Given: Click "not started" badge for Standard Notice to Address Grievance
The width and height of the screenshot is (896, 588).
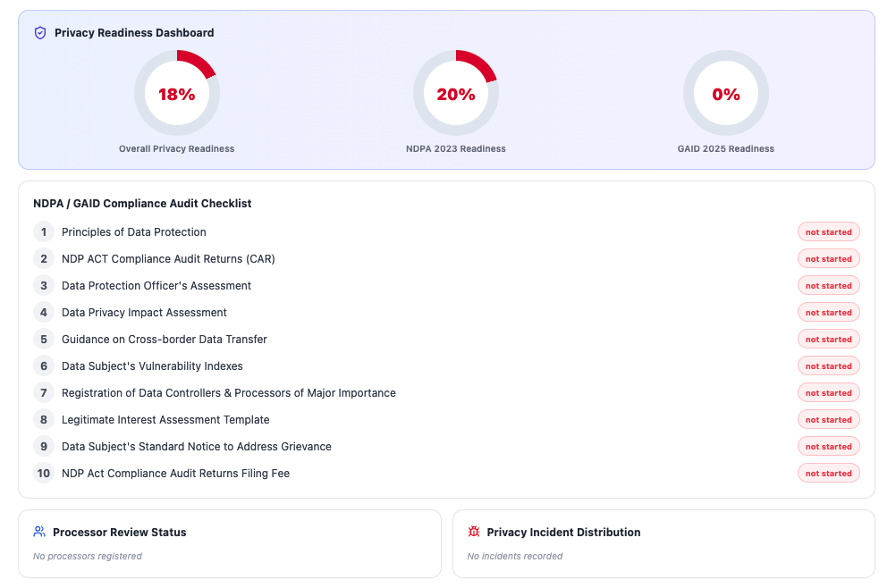Looking at the screenshot, I should click(x=829, y=447).
